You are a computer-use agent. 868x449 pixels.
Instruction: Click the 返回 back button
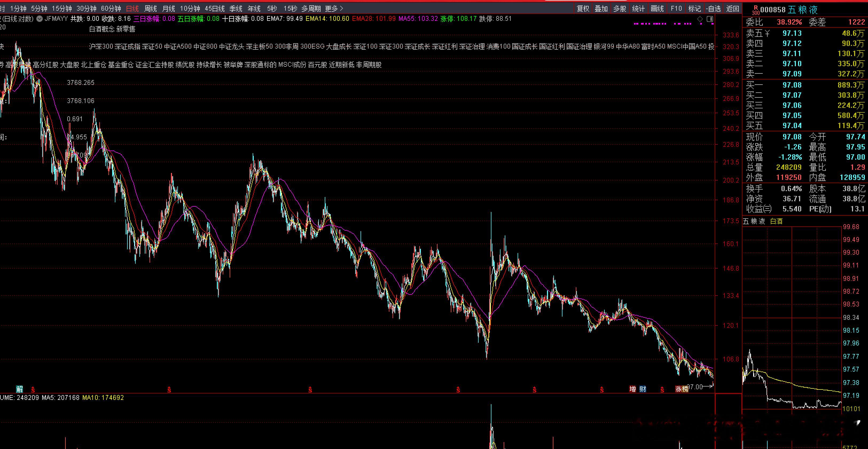[x=732, y=9]
